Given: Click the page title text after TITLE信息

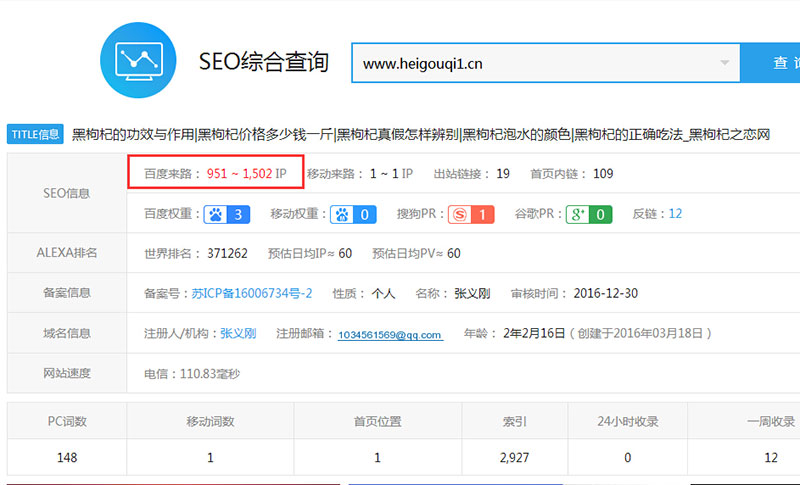Looking at the screenshot, I should 421,134.
